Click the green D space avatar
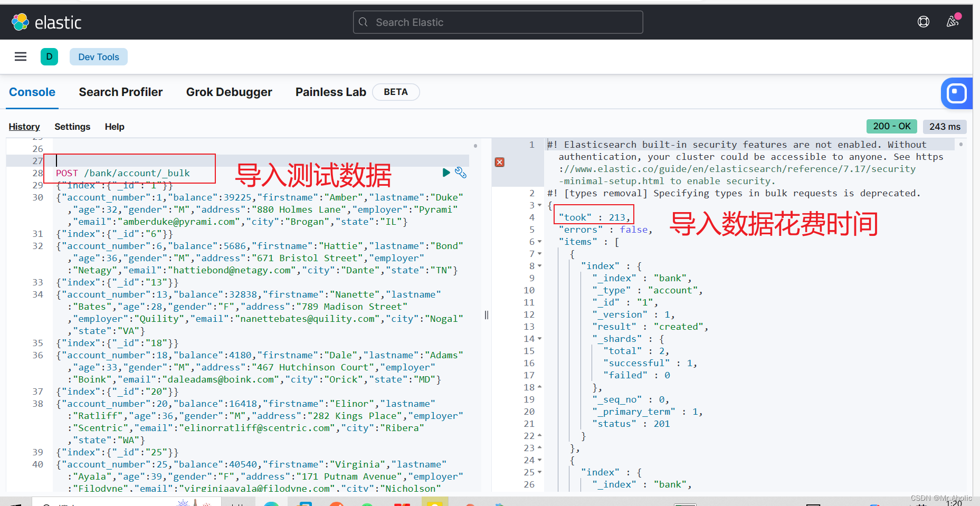This screenshot has width=980, height=506. click(x=49, y=56)
